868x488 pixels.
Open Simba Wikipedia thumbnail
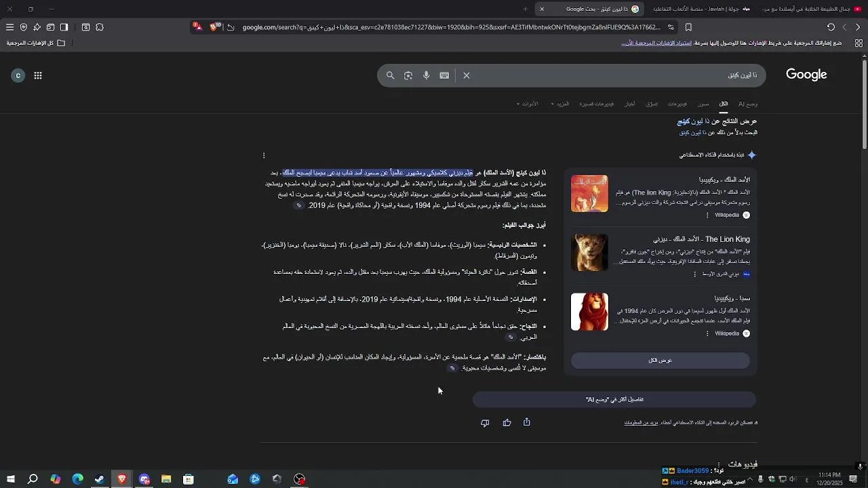pyautogui.click(x=589, y=312)
